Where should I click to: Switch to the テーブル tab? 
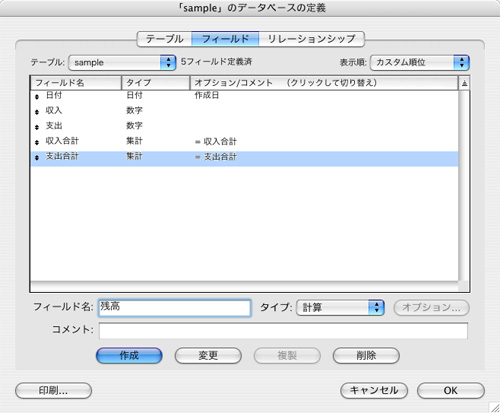point(165,39)
